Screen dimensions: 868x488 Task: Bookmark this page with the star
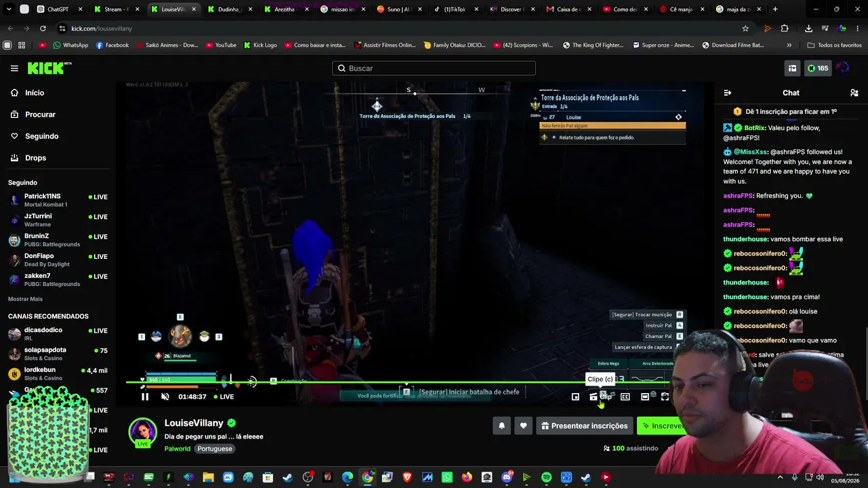(x=745, y=28)
